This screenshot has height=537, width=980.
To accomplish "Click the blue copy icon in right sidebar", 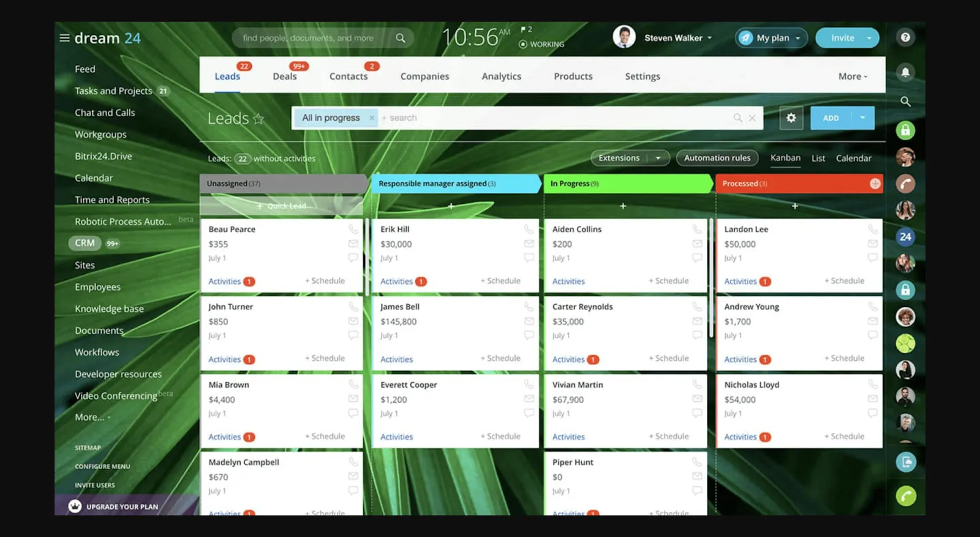I will [906, 462].
